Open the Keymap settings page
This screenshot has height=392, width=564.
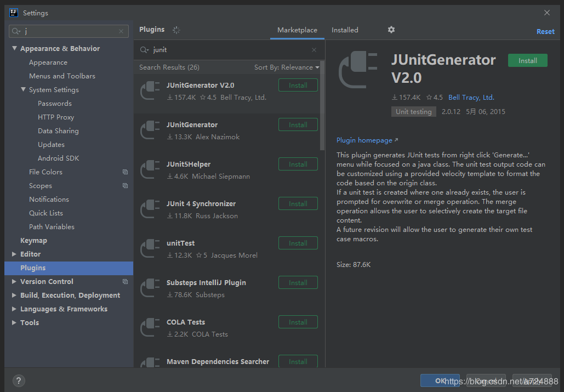coord(33,240)
